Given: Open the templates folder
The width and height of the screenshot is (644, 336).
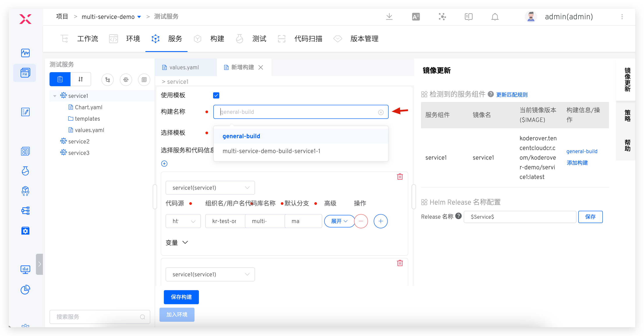Looking at the screenshot, I should click(x=84, y=119).
